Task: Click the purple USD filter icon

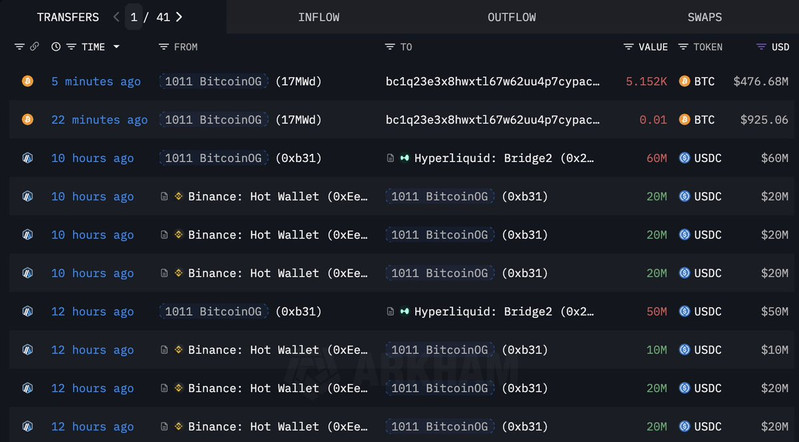Action: click(761, 47)
